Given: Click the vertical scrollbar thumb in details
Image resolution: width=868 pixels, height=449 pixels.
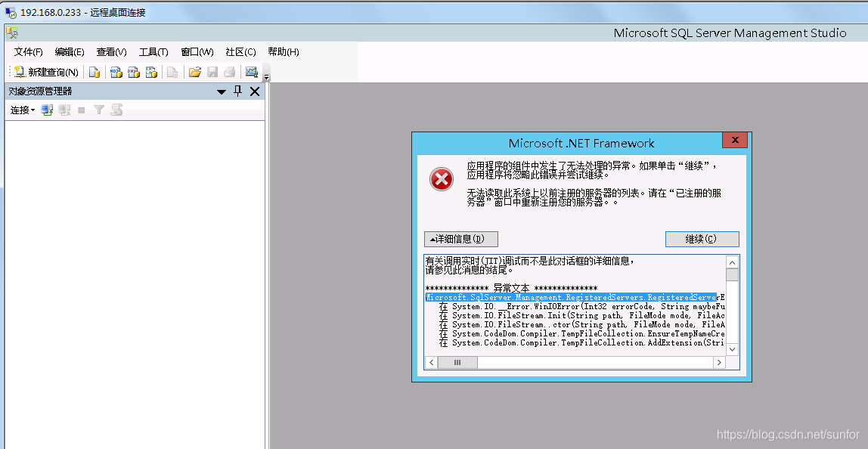Looking at the screenshot, I should click(733, 275).
